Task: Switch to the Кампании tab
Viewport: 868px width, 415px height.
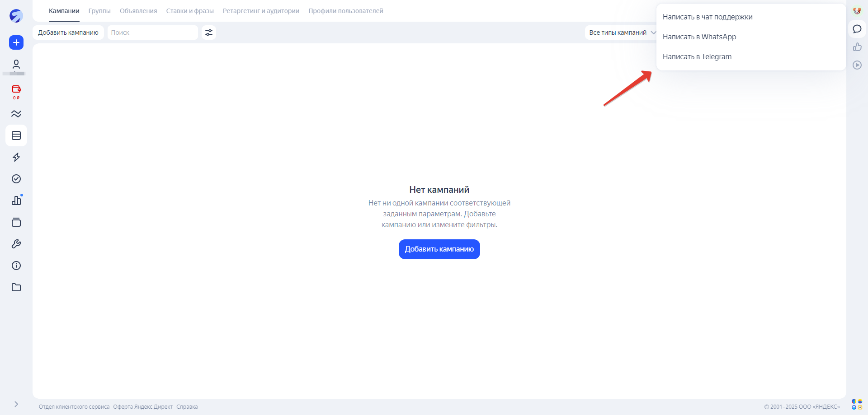Action: (64, 11)
